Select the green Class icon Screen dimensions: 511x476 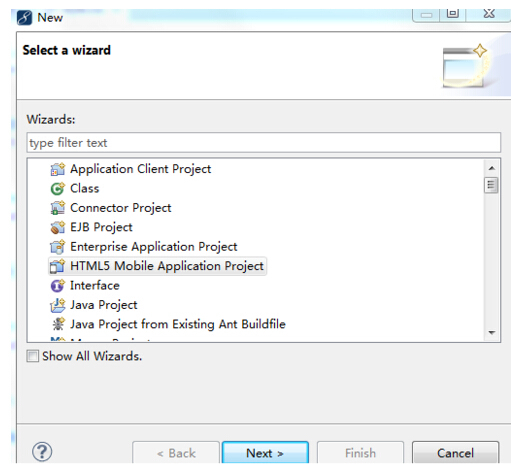pos(58,189)
